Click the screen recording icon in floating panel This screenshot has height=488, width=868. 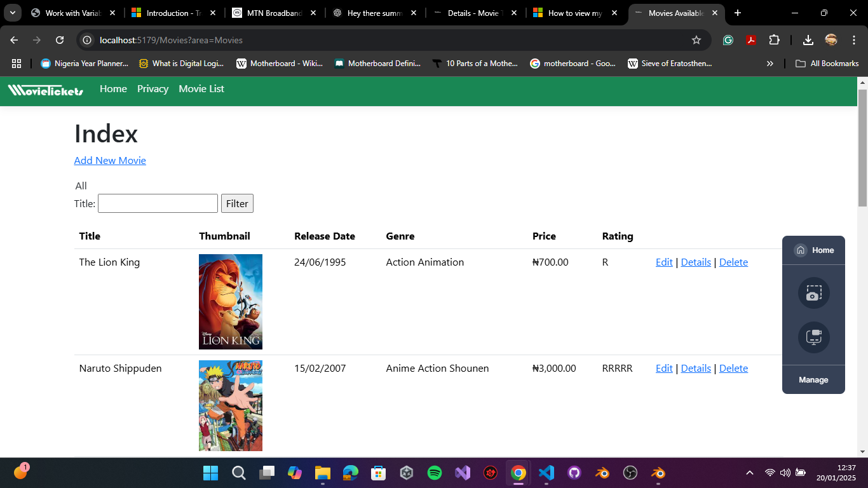(814, 337)
